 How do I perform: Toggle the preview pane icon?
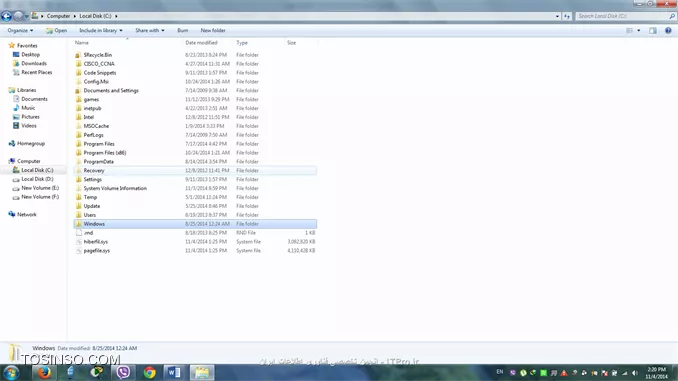click(x=652, y=30)
